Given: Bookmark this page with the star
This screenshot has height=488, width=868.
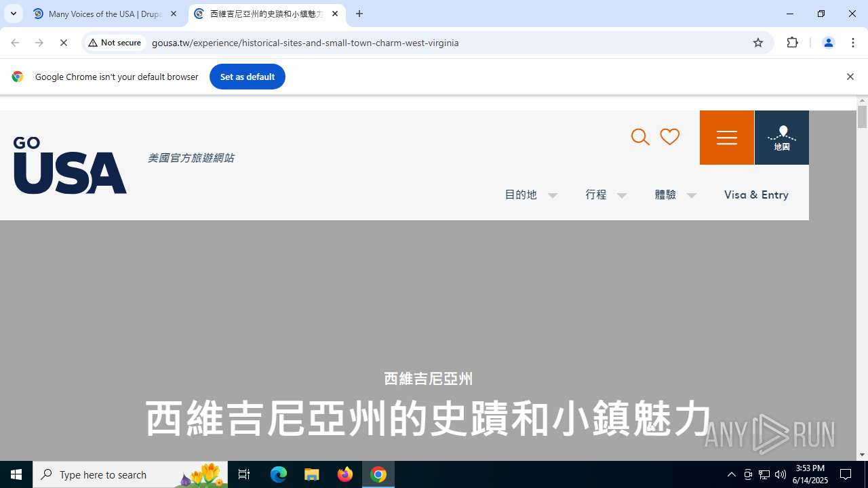Looking at the screenshot, I should (758, 43).
